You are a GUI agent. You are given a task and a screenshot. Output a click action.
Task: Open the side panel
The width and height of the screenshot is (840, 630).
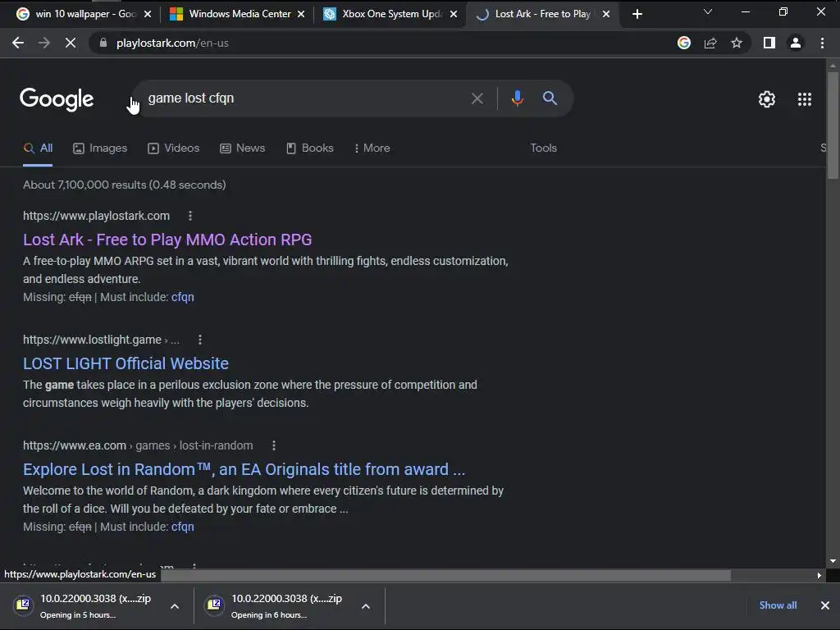click(769, 43)
